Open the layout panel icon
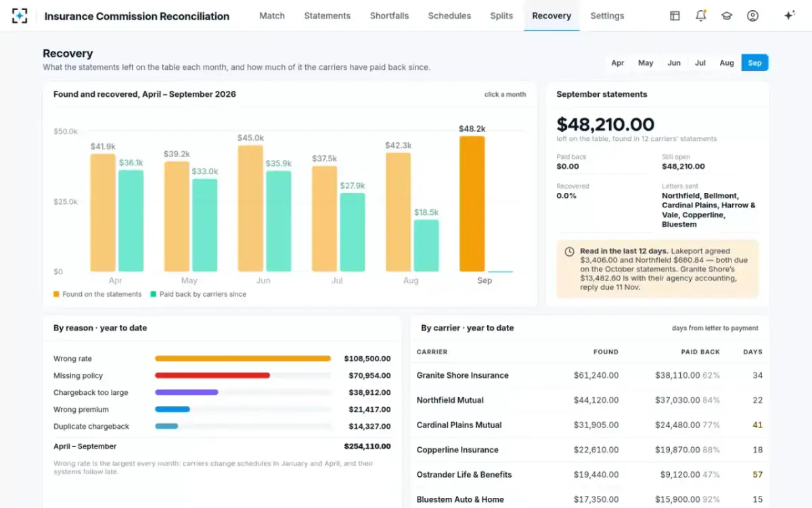 coord(675,16)
